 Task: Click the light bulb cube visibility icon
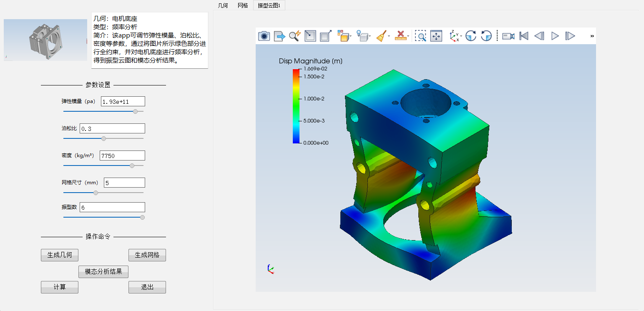[x=362, y=36]
